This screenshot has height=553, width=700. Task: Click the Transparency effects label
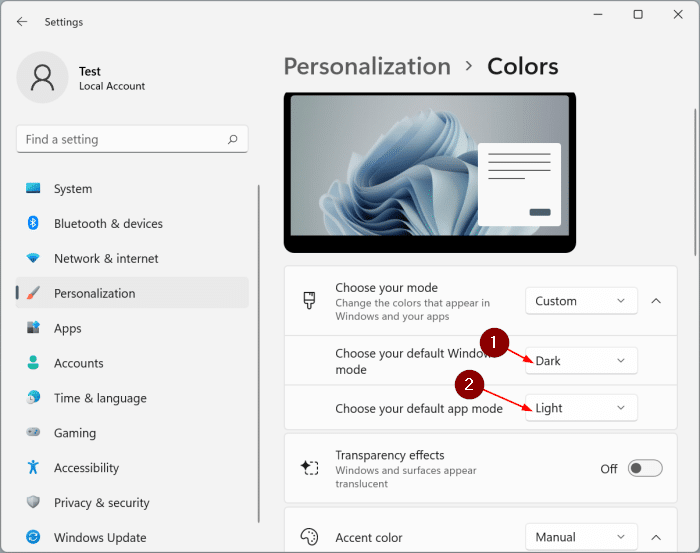coord(390,455)
